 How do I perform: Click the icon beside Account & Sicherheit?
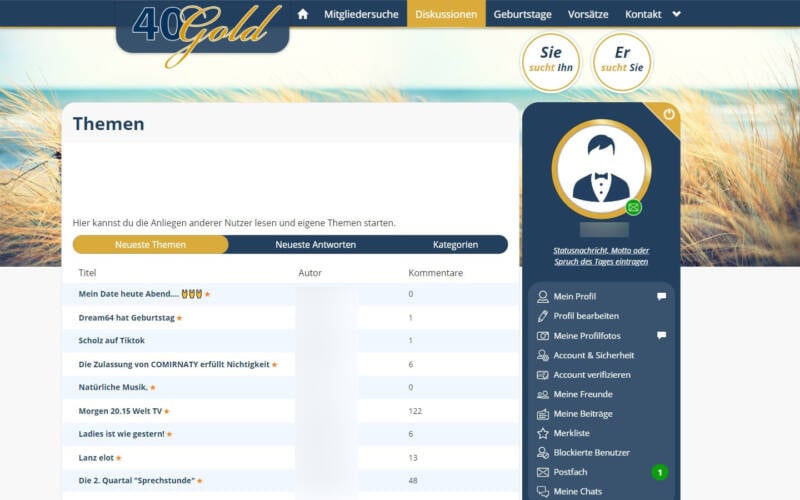(x=543, y=355)
